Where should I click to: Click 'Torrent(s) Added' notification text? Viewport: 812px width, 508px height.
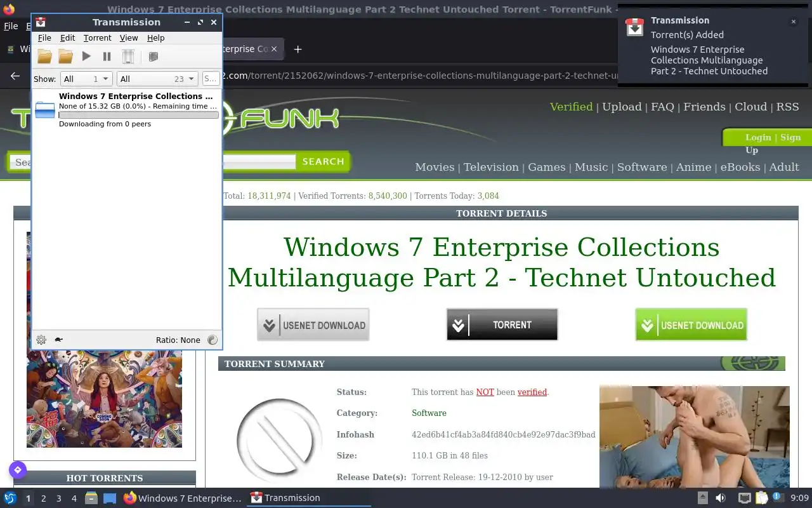coord(687,35)
